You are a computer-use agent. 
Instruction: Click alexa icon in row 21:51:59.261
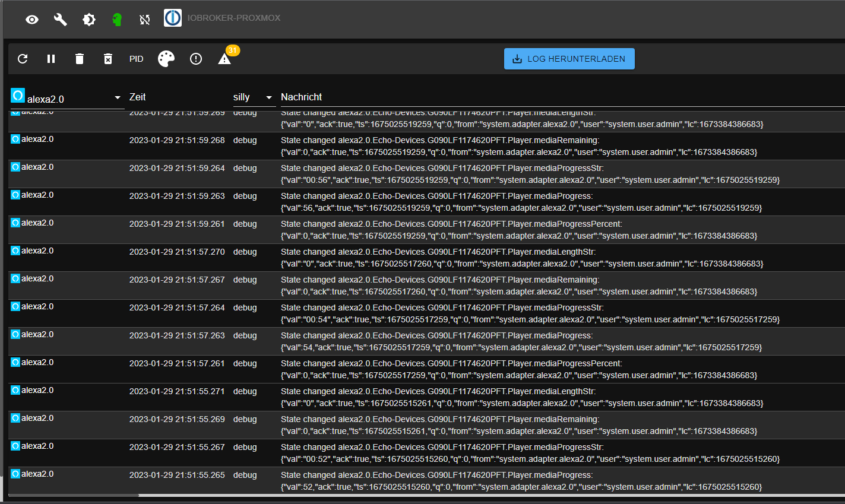[15, 223]
